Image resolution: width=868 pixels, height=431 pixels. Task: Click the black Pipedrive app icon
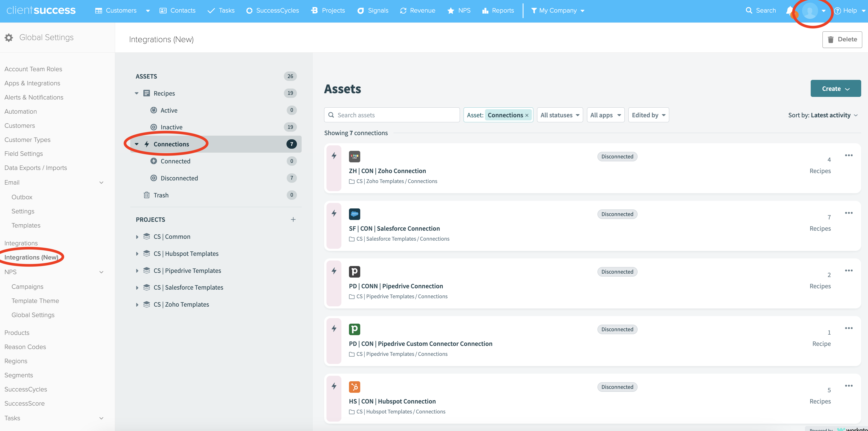pyautogui.click(x=354, y=272)
